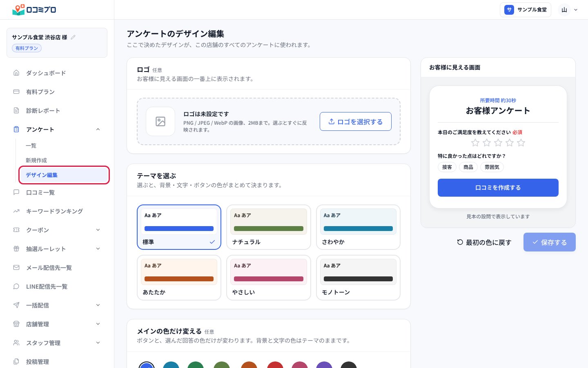Select the あたたか theme card
Image resolution: width=588 pixels, height=368 pixels.
179,278
